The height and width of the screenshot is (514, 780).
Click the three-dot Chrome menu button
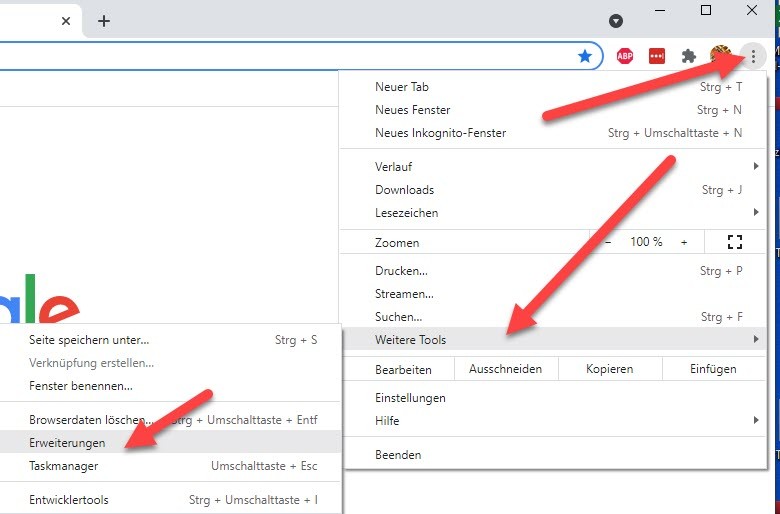click(753, 56)
